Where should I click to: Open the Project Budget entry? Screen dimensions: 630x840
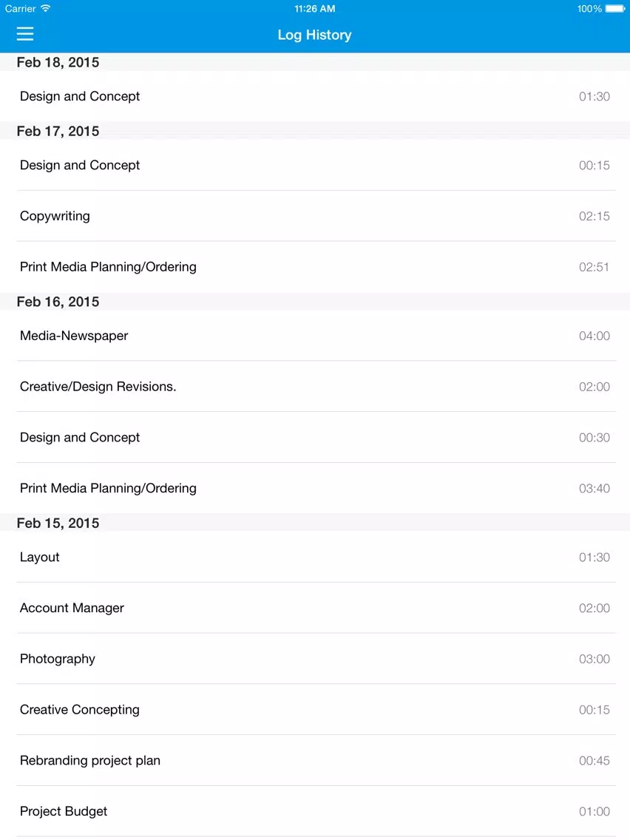tap(315, 812)
